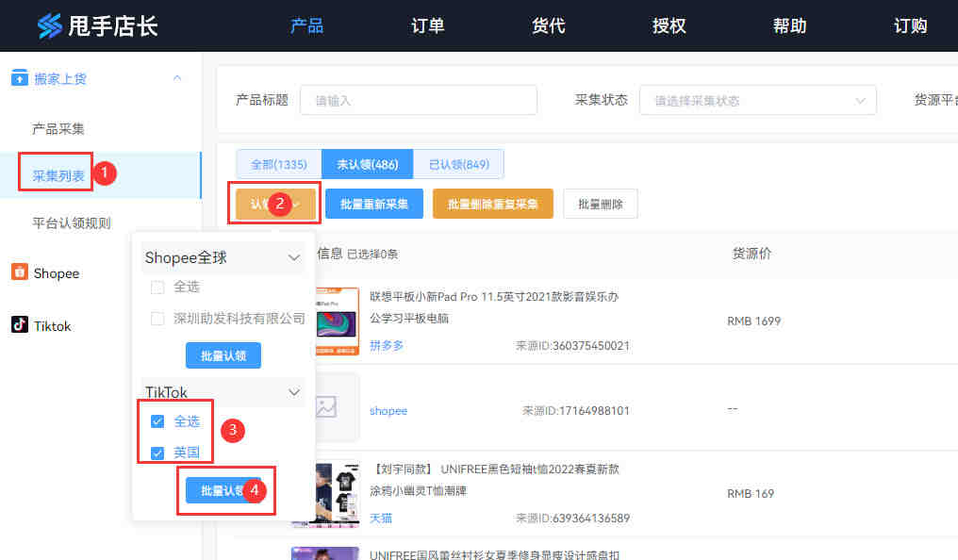
Task: Uncheck the TikTok 全选 checkbox
Action: pyautogui.click(x=157, y=421)
